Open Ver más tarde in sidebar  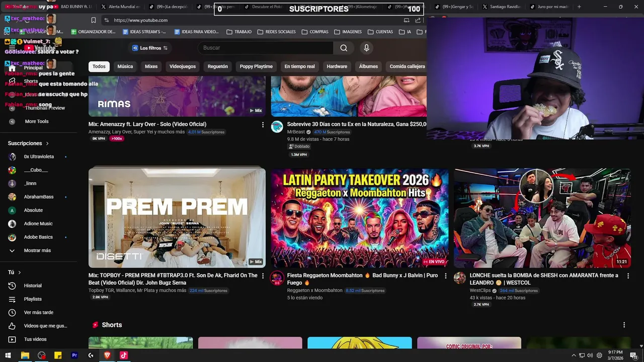(38, 312)
